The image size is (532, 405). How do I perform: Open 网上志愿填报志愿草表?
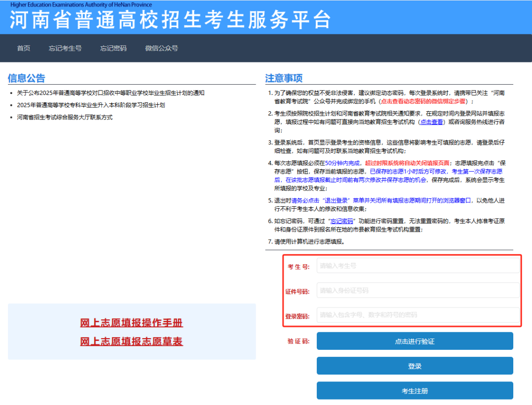click(x=131, y=340)
